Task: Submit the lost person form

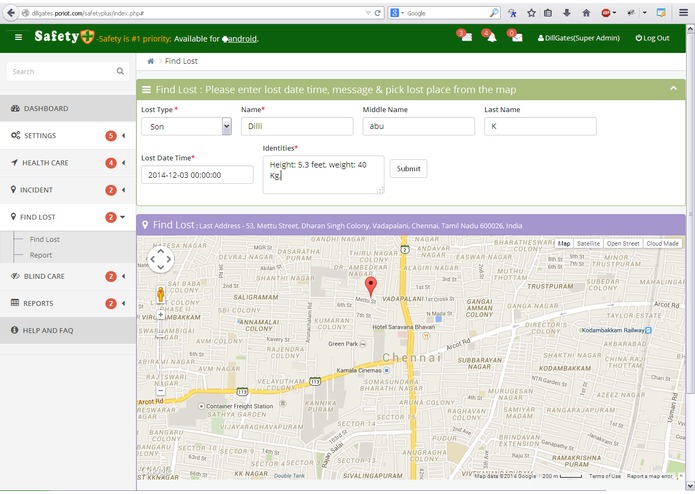Action: (408, 168)
